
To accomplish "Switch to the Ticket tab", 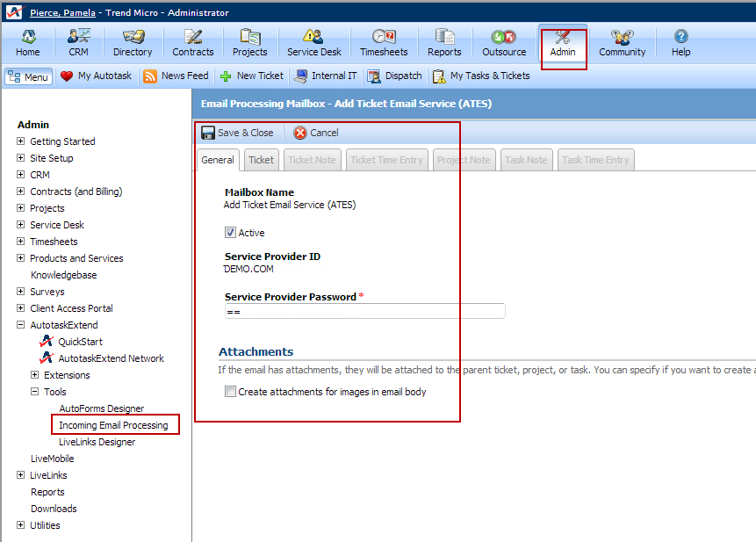I will [x=261, y=160].
